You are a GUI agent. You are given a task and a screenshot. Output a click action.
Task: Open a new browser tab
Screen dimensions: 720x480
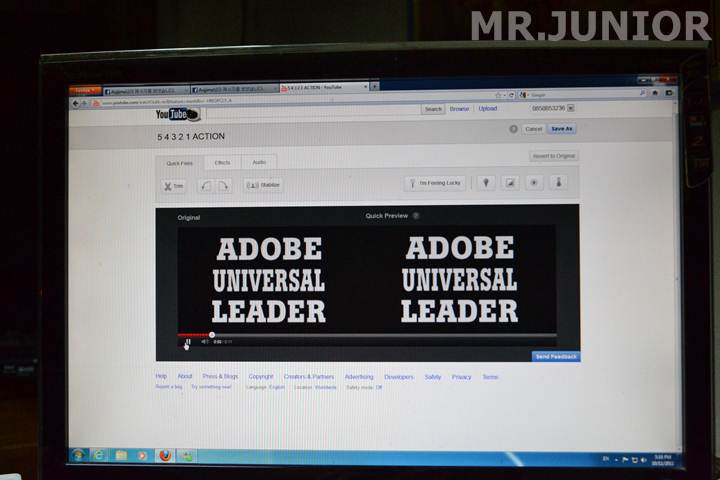point(375,86)
